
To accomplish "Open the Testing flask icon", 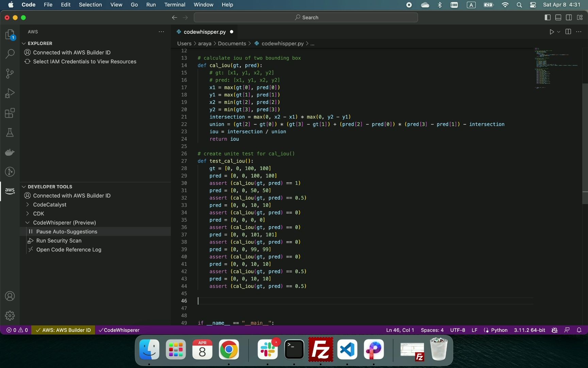I will click(x=10, y=133).
